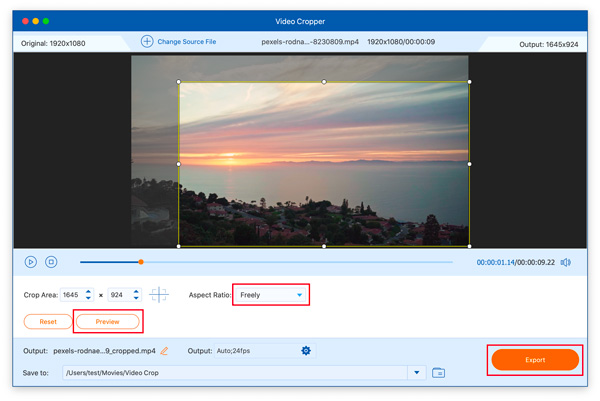
Task: Close the window with the red button
Action: [x=25, y=21]
